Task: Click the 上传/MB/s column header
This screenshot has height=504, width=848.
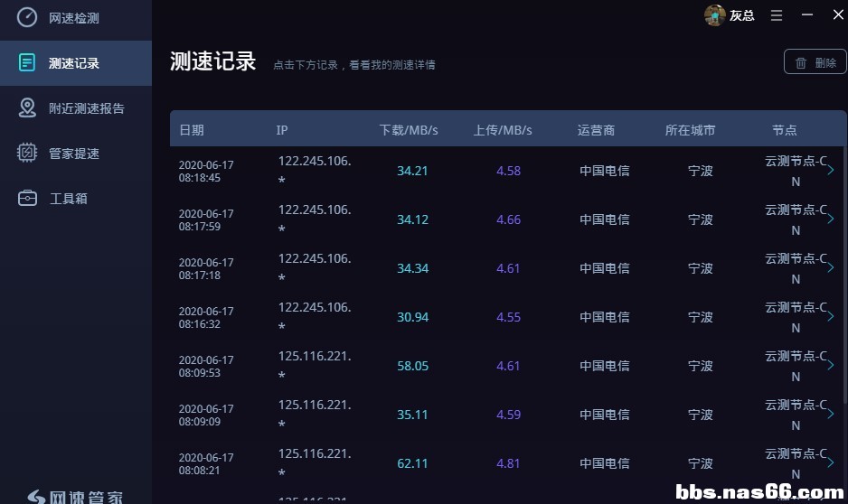Action: tap(503, 130)
